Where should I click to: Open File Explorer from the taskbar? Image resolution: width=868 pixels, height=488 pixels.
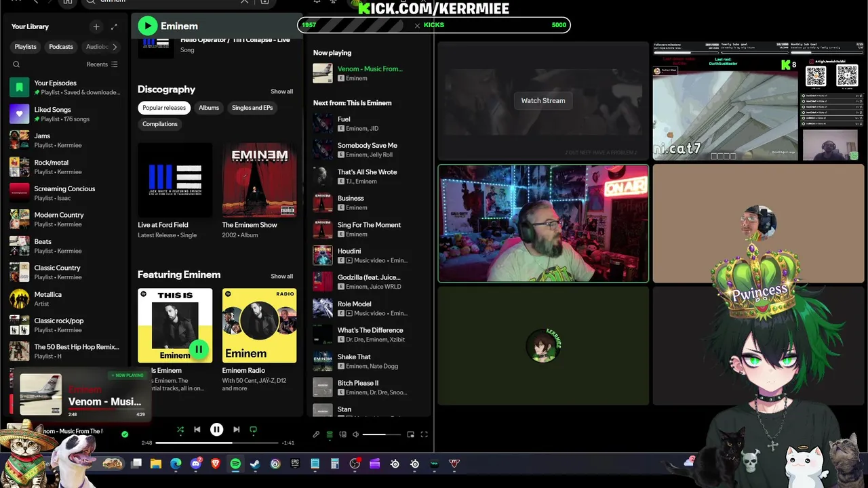(x=156, y=464)
